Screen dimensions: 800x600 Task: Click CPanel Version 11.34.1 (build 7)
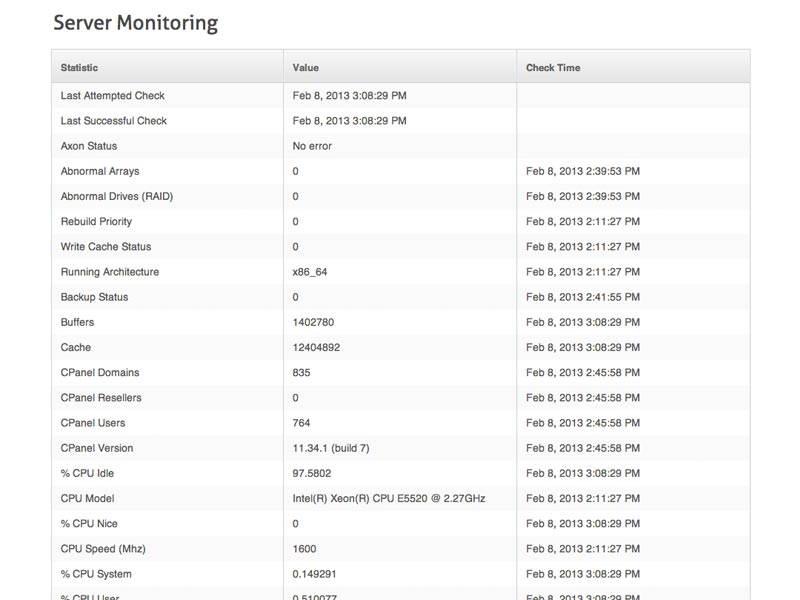(x=331, y=448)
